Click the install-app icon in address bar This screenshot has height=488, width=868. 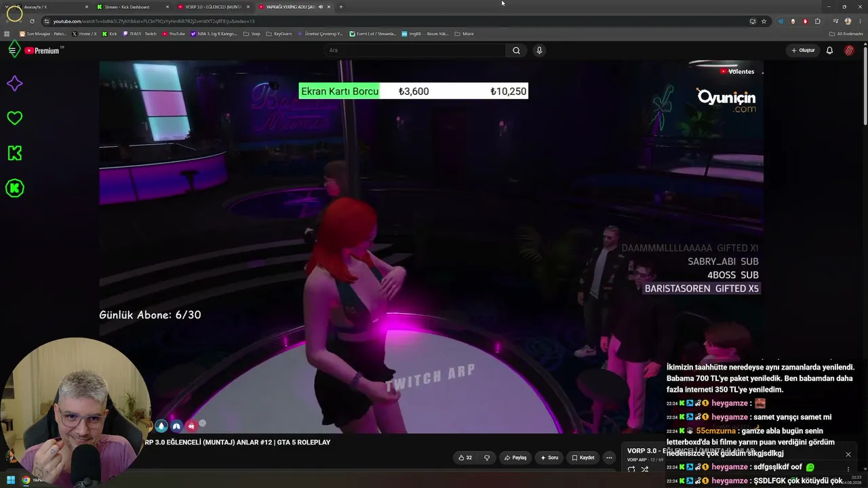pos(753,21)
